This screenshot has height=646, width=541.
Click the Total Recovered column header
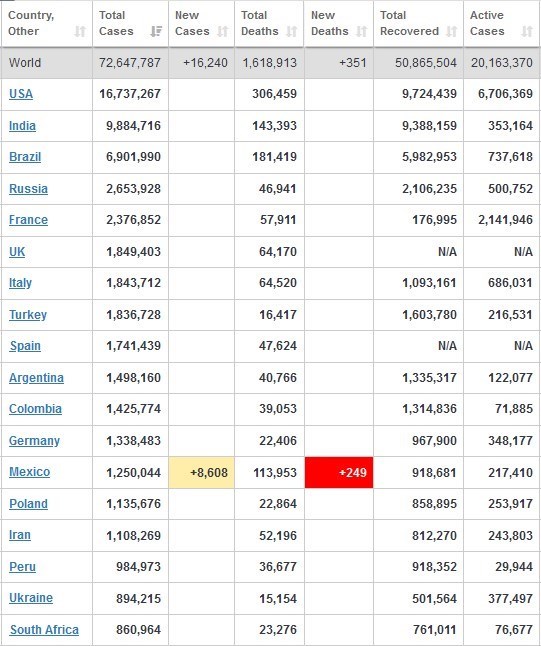419,23
